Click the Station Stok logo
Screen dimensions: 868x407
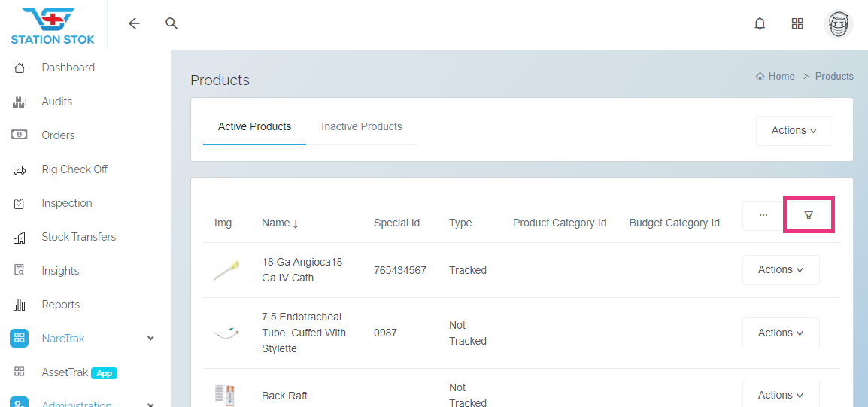53,26
